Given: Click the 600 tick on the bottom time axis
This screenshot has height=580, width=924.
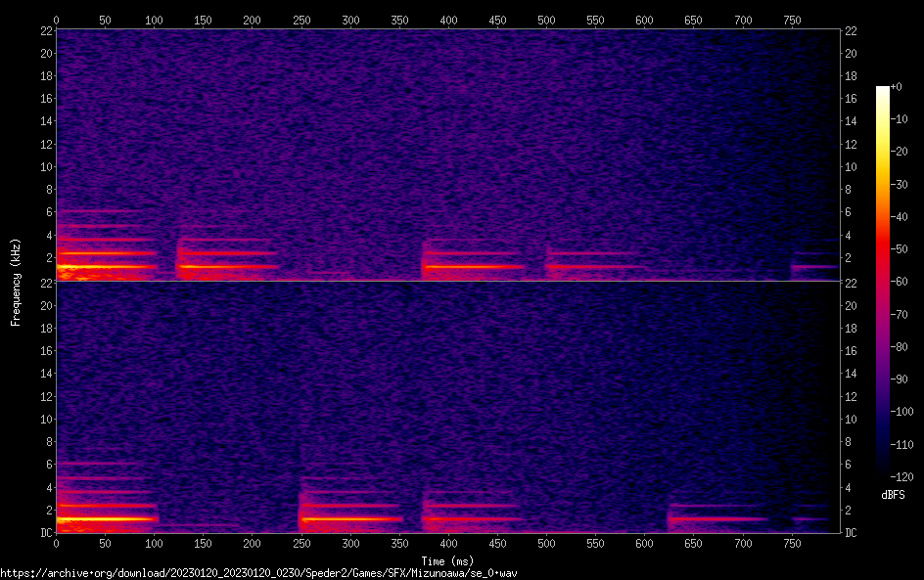Looking at the screenshot, I should point(644,544).
